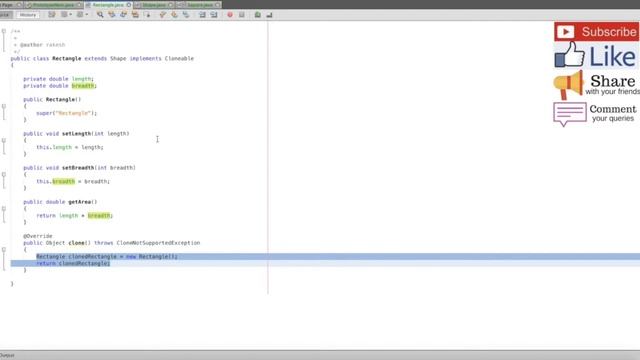Click 'length' in private double declaration
The height and width of the screenshot is (360, 640).
pyautogui.click(x=82, y=79)
